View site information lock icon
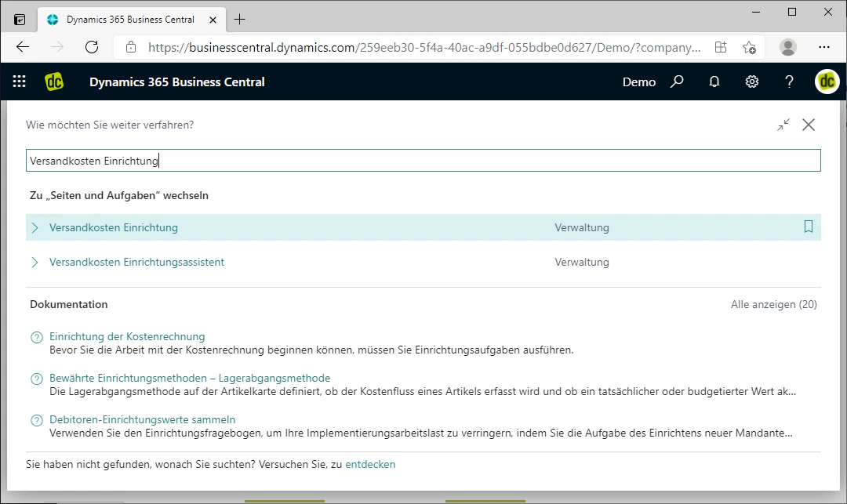Screen dimensions: 847x504 (x=131, y=48)
